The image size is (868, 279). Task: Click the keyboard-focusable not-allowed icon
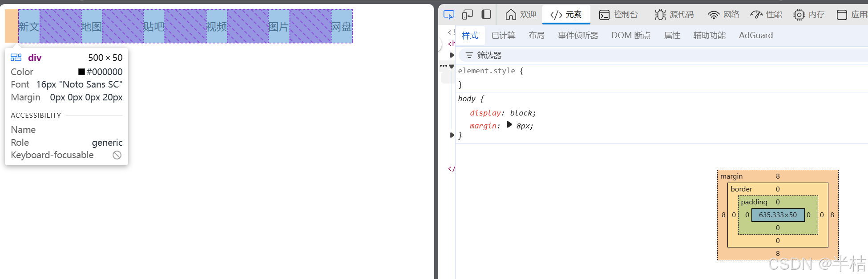tap(117, 155)
